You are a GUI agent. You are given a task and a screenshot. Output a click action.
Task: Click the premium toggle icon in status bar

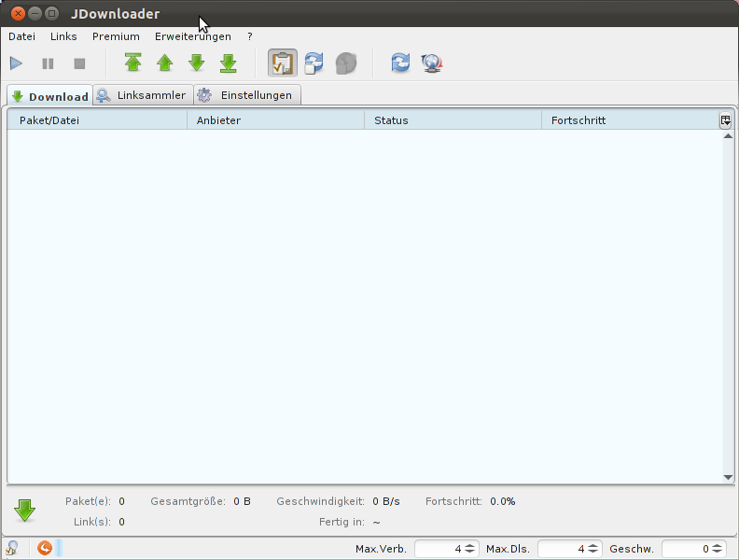(x=12, y=548)
